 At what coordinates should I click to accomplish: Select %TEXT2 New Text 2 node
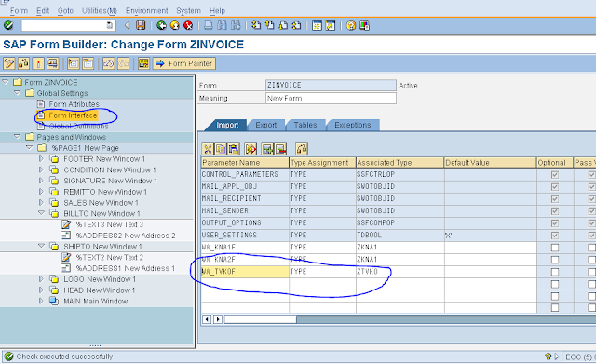click(110, 257)
